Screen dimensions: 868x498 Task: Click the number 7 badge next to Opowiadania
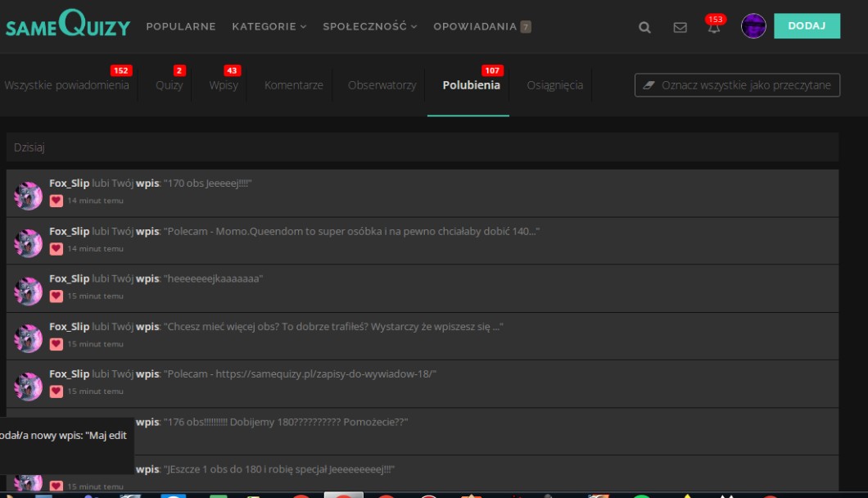click(526, 26)
